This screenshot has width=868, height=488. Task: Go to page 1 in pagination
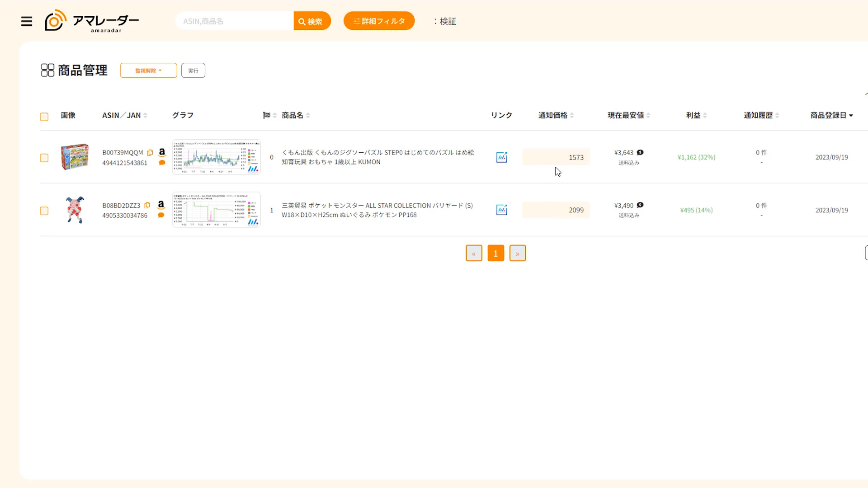pos(495,253)
